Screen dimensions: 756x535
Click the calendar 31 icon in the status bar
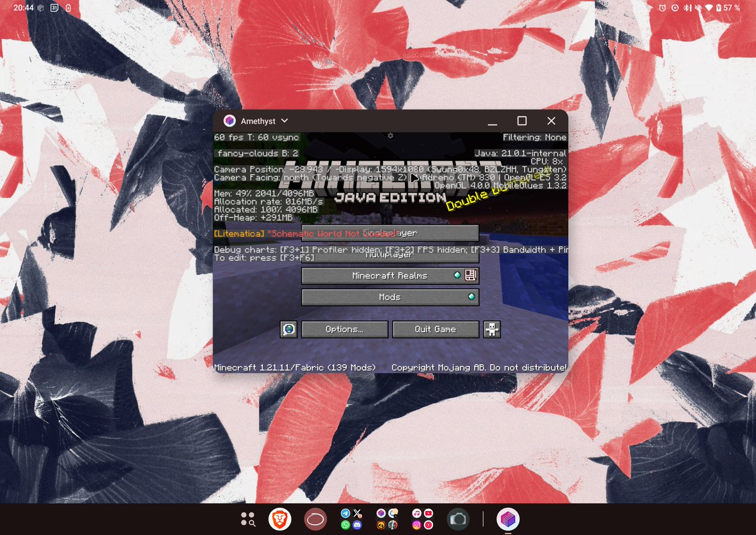click(54, 8)
